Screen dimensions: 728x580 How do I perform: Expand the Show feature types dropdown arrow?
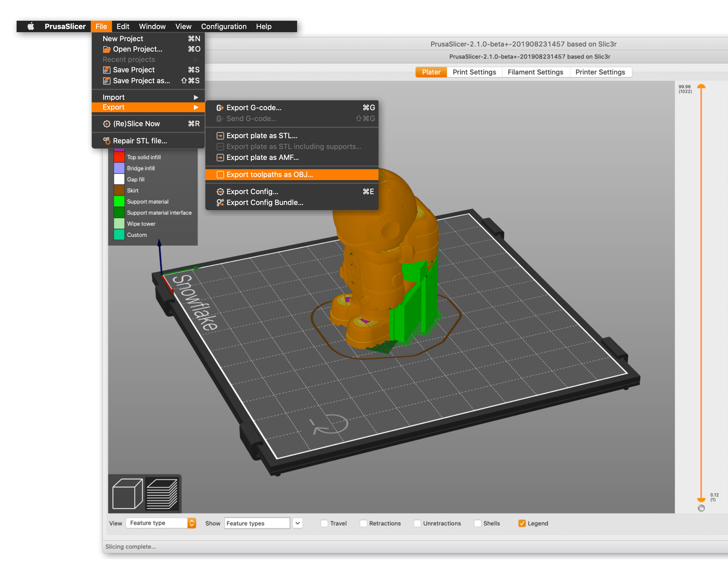(297, 523)
